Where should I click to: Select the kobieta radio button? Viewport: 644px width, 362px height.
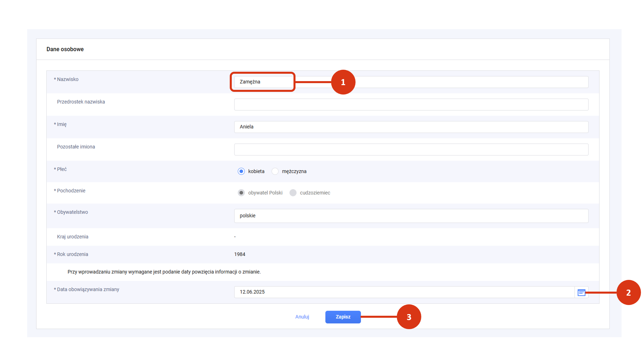(241, 171)
